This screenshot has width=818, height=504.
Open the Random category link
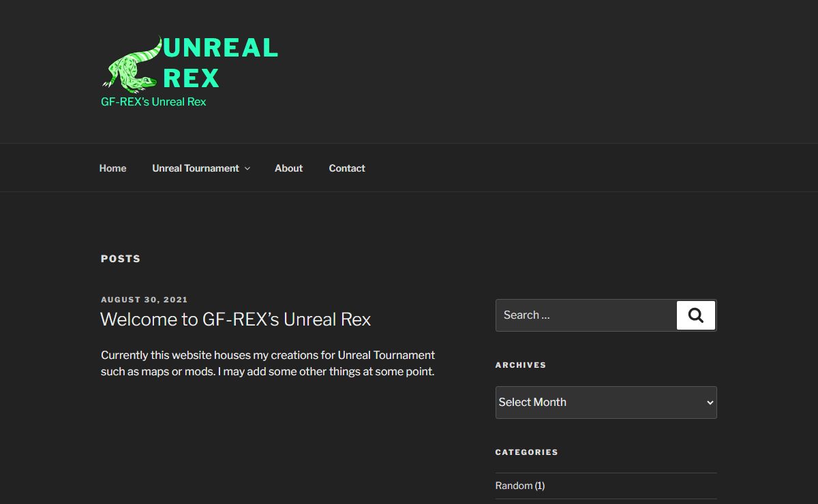(x=514, y=486)
